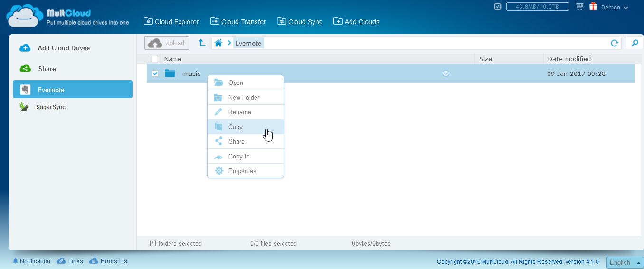Open Links in the footer
The width and height of the screenshot is (644, 269).
69,261
